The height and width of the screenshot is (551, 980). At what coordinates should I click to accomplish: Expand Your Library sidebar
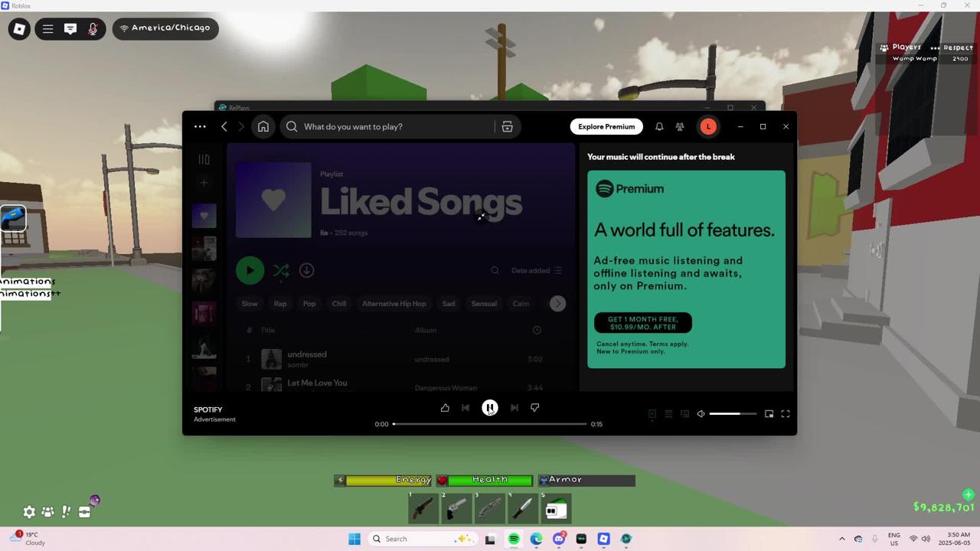(204, 159)
